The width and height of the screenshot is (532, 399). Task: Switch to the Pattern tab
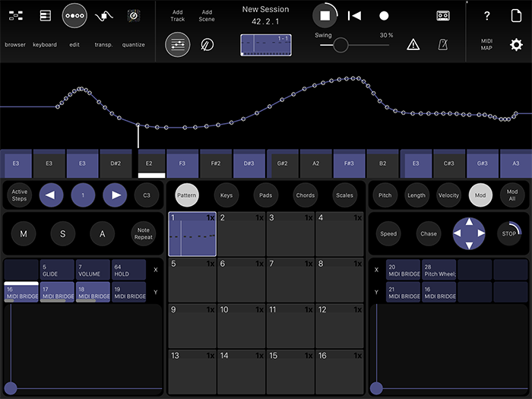point(187,195)
